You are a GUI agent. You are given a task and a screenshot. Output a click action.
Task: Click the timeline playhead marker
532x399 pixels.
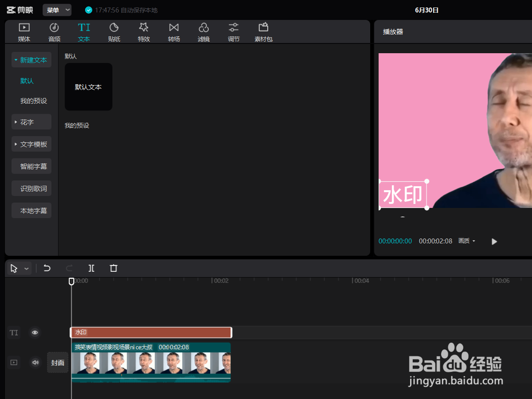[71, 281]
